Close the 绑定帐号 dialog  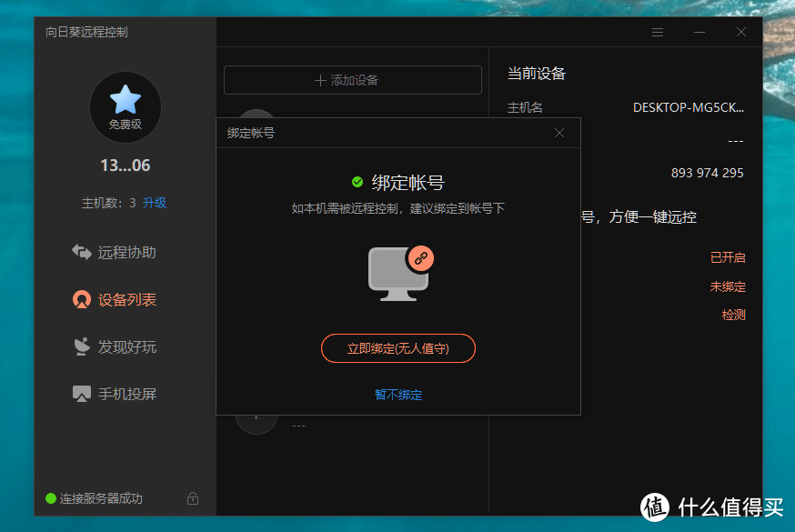click(559, 133)
